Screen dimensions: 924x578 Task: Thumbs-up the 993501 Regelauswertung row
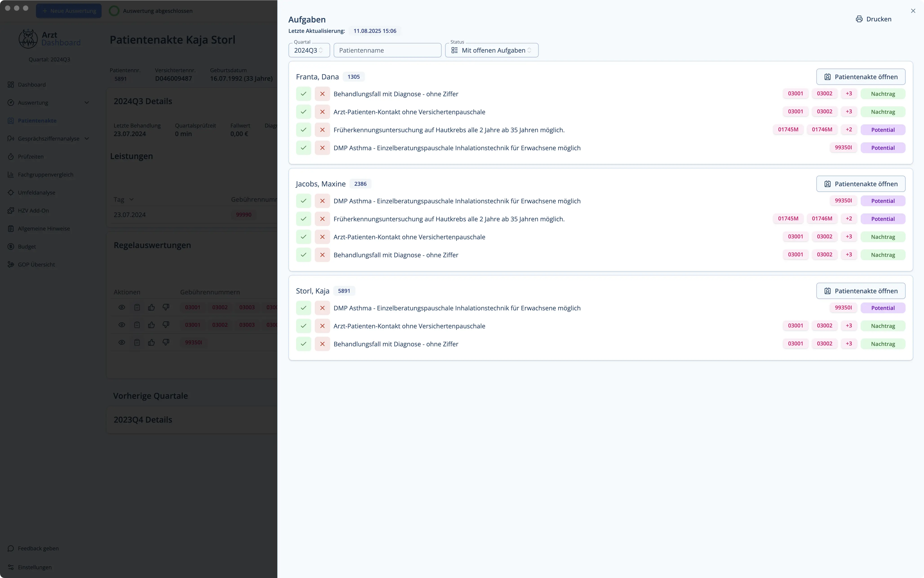(x=152, y=342)
